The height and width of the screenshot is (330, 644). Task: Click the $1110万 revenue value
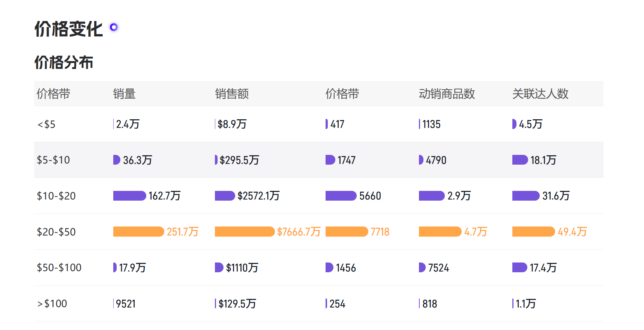[242, 268]
